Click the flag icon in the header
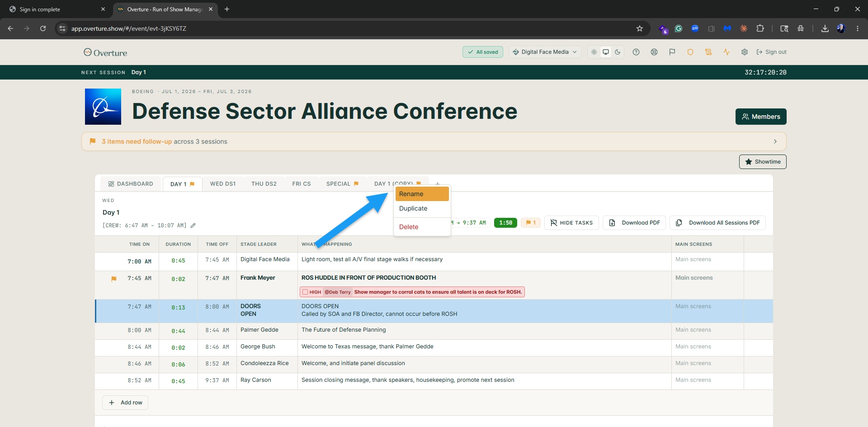Viewport: 868px width, 427px height. (672, 52)
